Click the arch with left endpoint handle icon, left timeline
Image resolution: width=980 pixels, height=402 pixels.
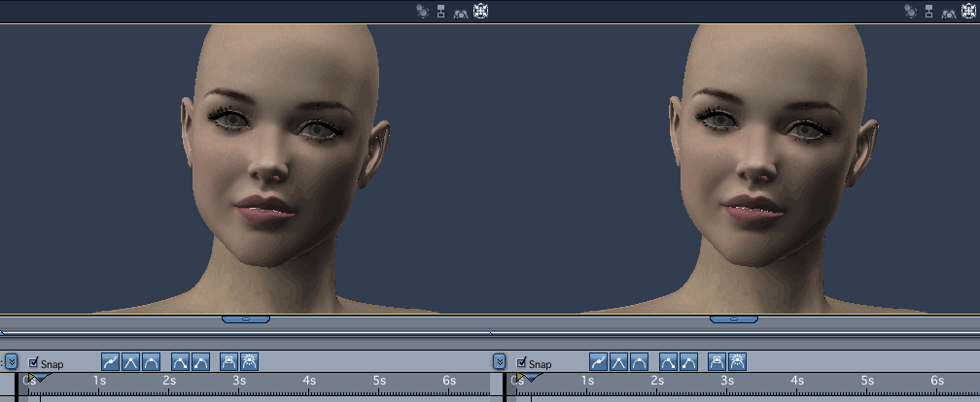click(200, 361)
